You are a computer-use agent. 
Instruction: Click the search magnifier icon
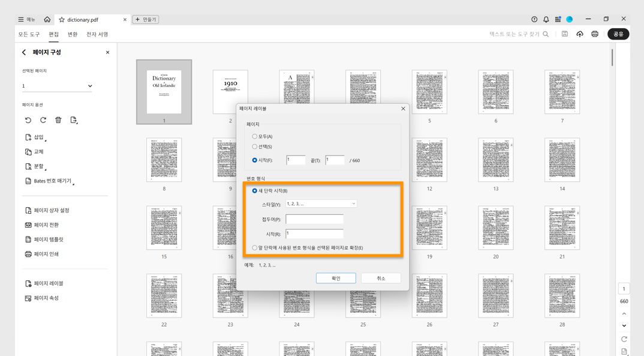(546, 34)
